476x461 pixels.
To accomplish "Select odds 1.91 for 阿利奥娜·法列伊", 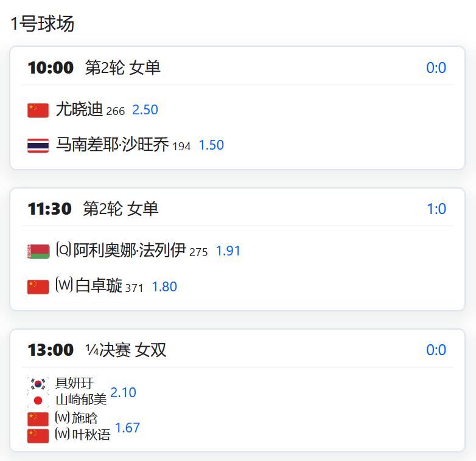I will coord(228,251).
